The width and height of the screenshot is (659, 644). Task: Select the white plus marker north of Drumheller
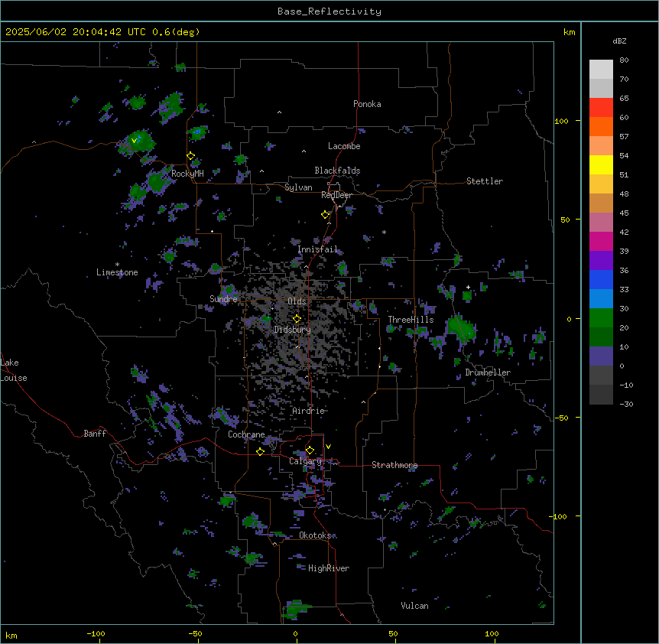tap(468, 287)
